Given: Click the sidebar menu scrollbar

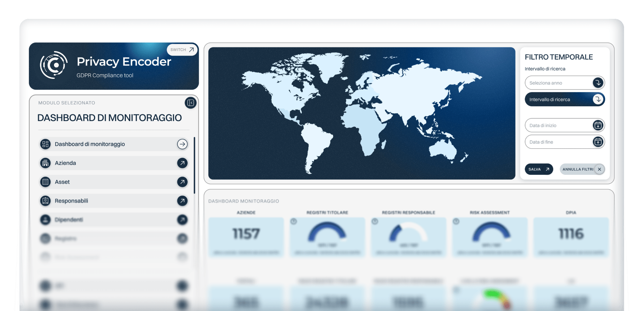Looking at the screenshot, I should pos(194,165).
